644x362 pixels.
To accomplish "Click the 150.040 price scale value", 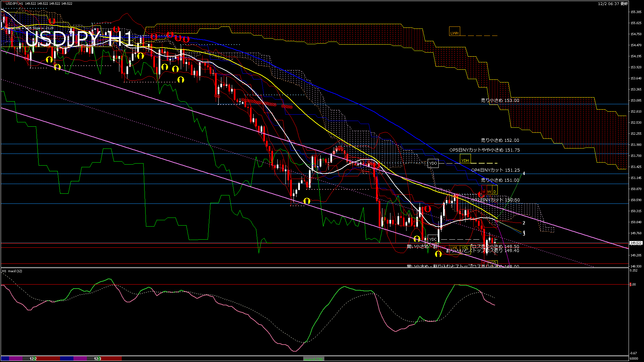I will click(x=636, y=222).
